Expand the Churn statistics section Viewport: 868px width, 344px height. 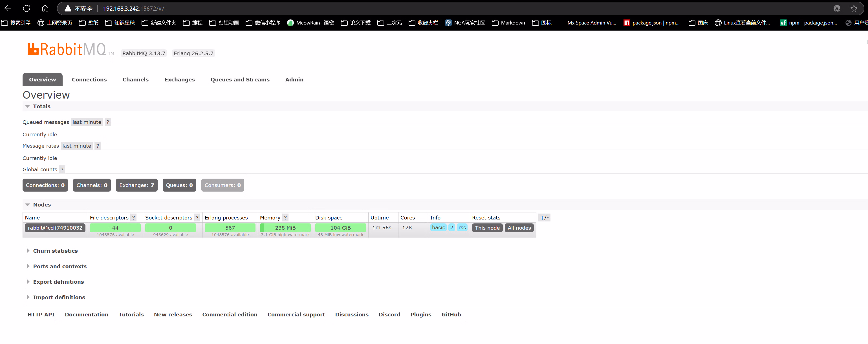click(55, 251)
